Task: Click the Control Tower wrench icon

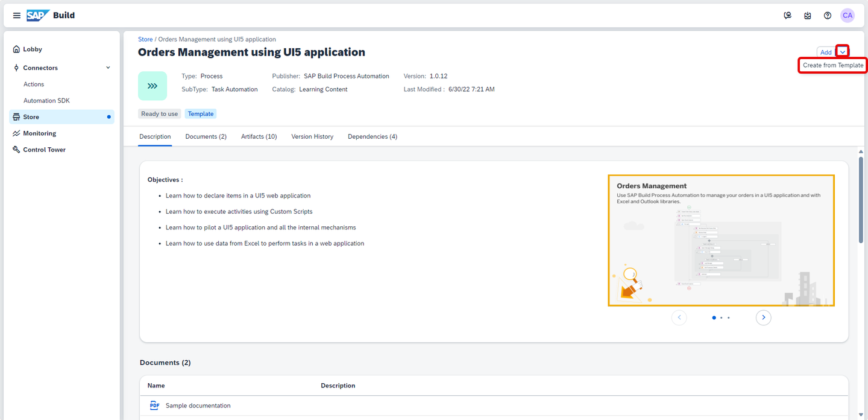Action: click(x=16, y=150)
